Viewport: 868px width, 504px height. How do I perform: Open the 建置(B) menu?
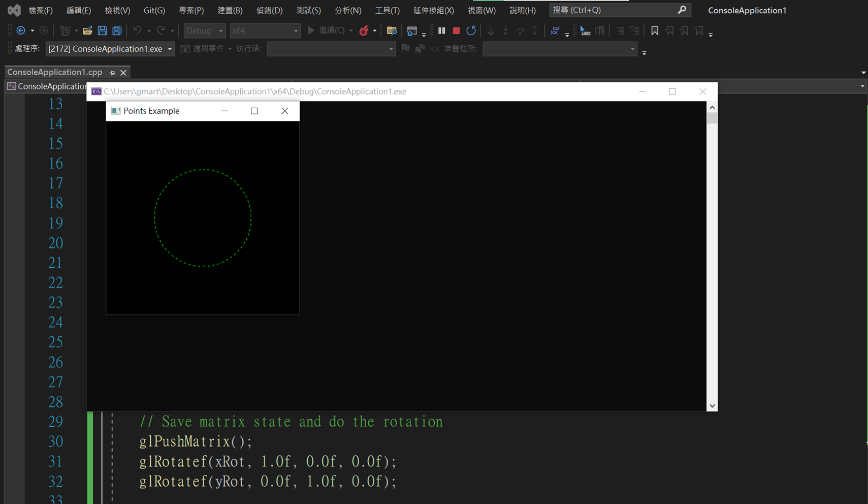coord(230,10)
